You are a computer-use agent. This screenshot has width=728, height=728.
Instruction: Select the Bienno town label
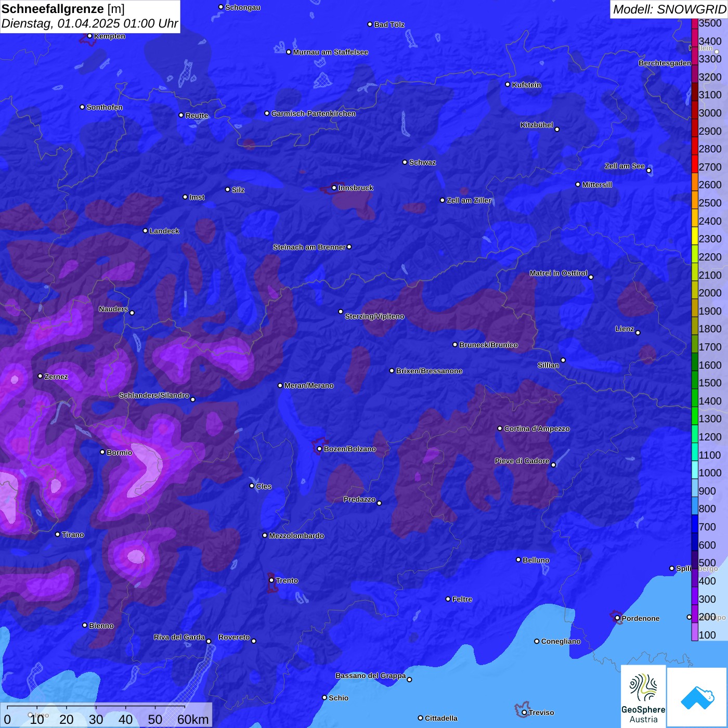(x=101, y=626)
